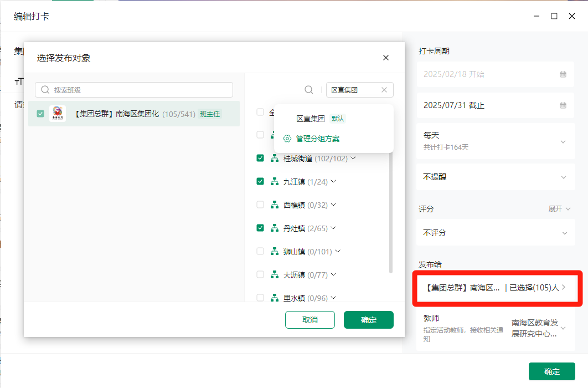Open the 每天 frequency dropdown
The image size is (588, 388).
click(496, 141)
